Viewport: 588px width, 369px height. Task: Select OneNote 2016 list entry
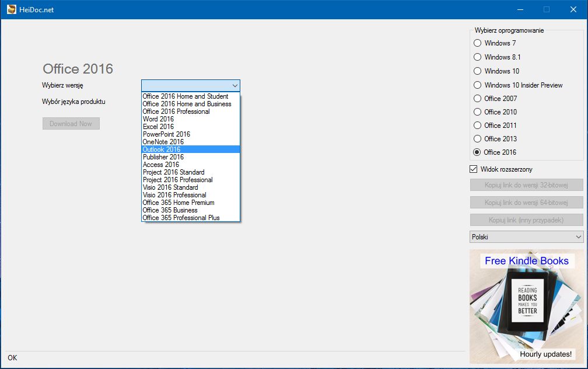[x=191, y=142]
